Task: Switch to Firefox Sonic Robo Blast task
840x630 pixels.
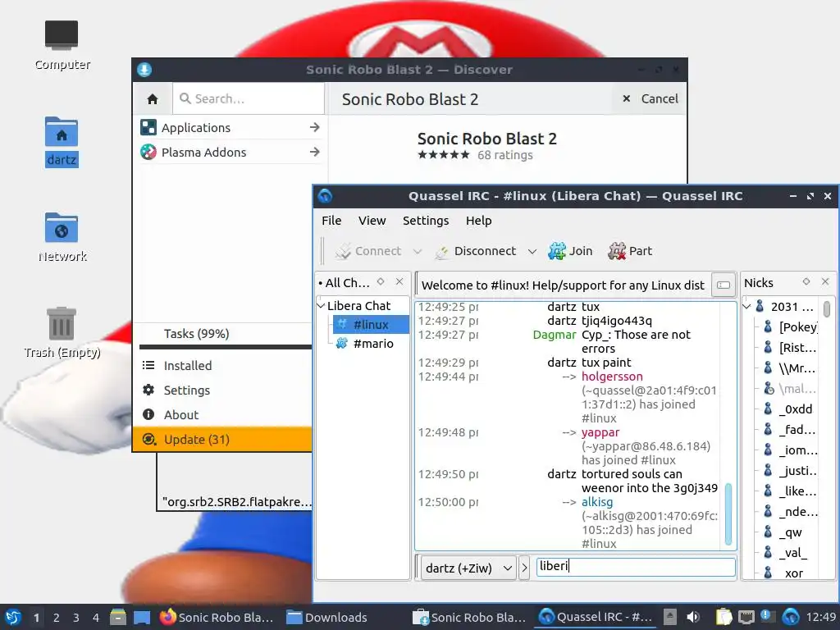Action: click(217, 617)
